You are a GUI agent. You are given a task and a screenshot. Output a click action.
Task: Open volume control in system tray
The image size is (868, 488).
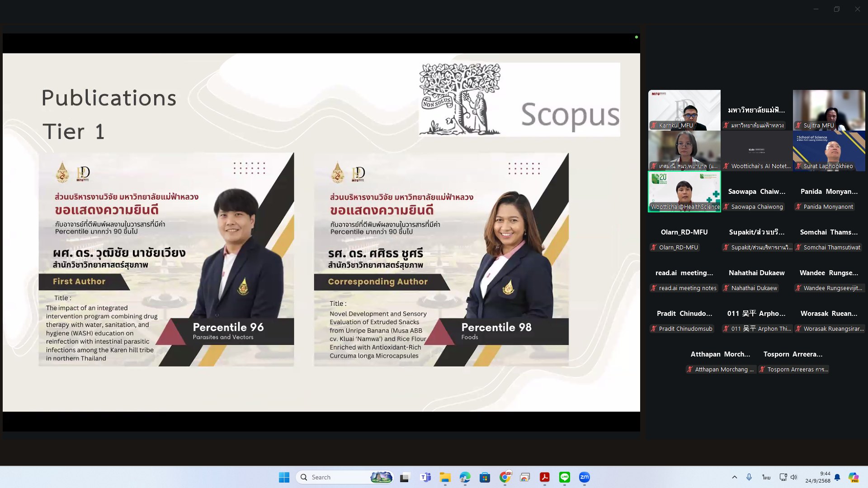point(794,477)
